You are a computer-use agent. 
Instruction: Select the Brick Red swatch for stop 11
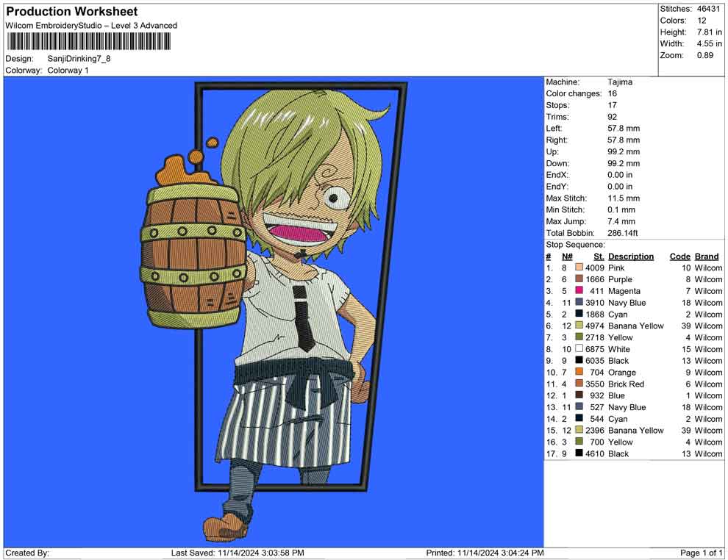tap(579, 384)
